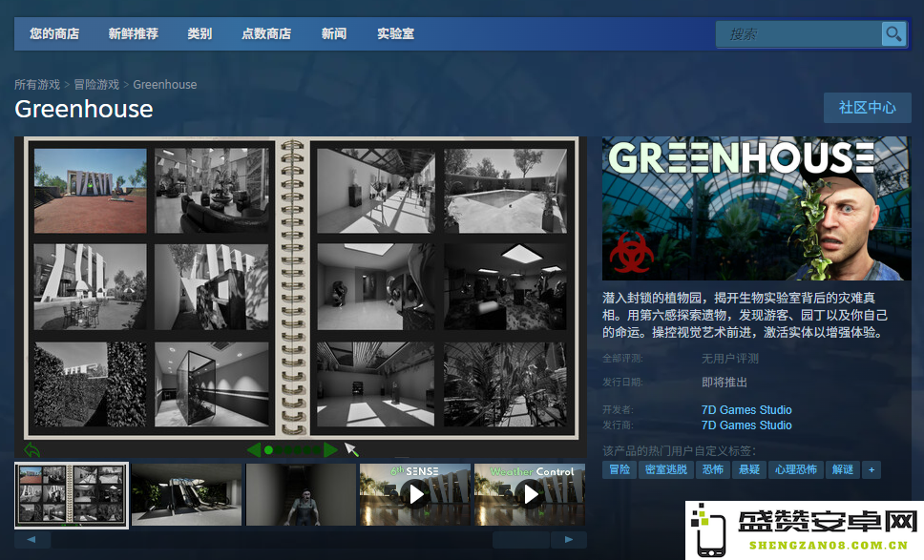Select the thumbnail showing a man in a dark corridor
Image resolution: width=924 pixels, height=560 pixels.
click(x=301, y=494)
